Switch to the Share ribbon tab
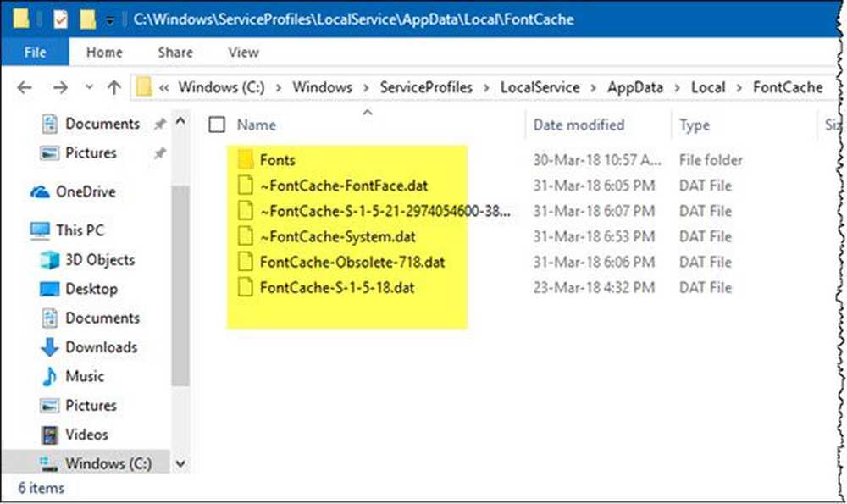This screenshot has height=504, width=847. (x=175, y=53)
